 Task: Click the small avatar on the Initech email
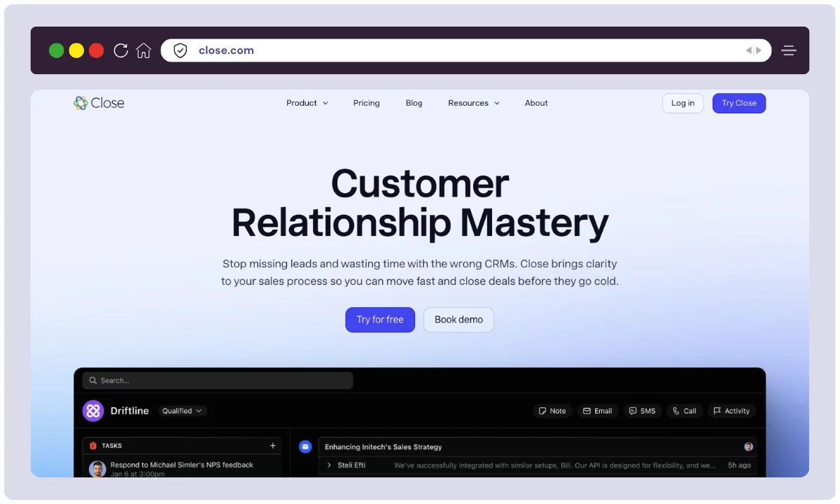(x=748, y=447)
